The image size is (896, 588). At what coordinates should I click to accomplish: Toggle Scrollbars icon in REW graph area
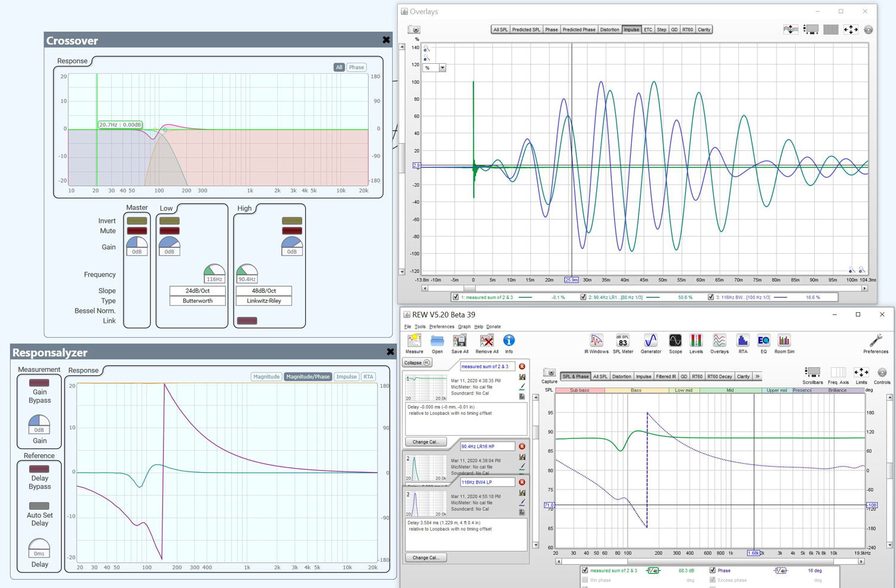coord(812,372)
